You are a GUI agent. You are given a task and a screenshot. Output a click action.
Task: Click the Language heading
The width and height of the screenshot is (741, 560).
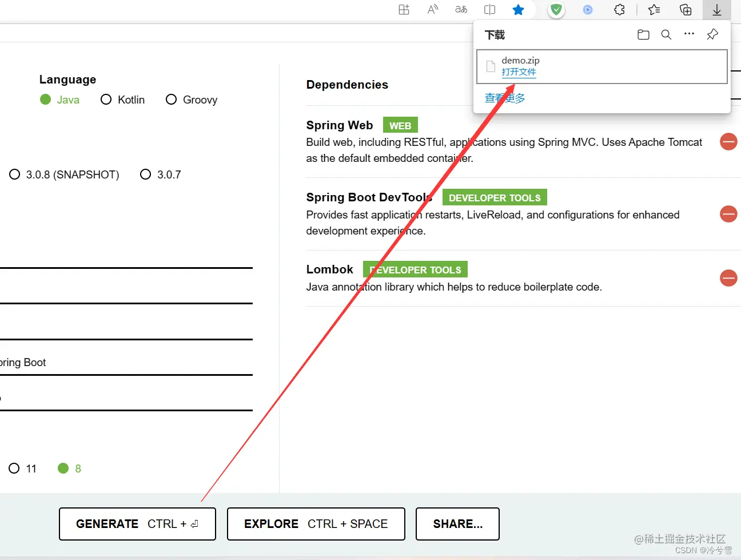coord(67,80)
